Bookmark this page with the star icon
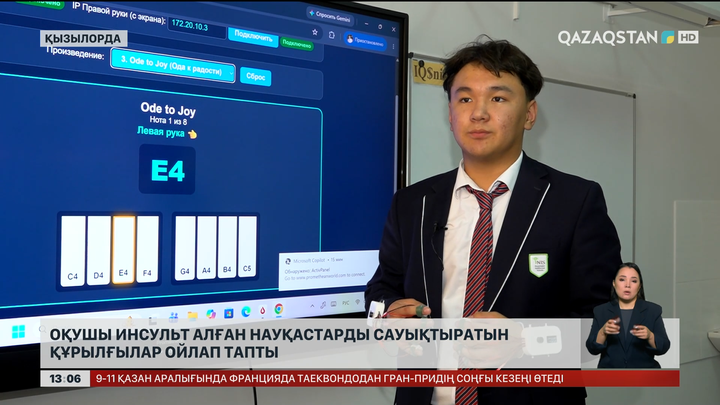Viewport: 720px width, 405px height. tap(315, 32)
